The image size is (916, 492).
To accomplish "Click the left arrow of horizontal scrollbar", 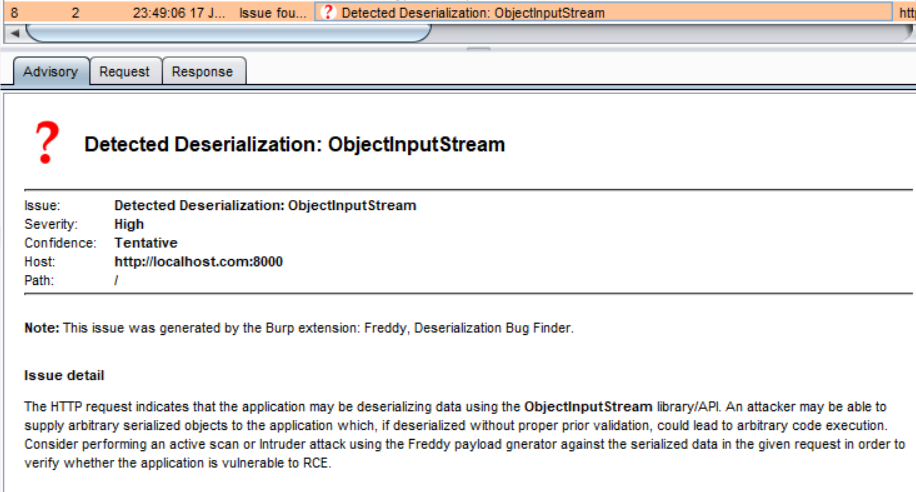I will (14, 33).
